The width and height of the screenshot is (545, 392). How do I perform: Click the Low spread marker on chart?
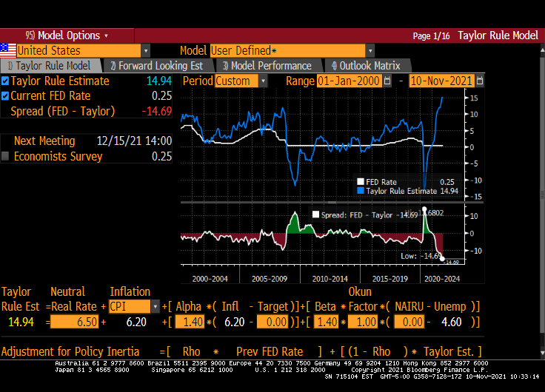point(442,257)
